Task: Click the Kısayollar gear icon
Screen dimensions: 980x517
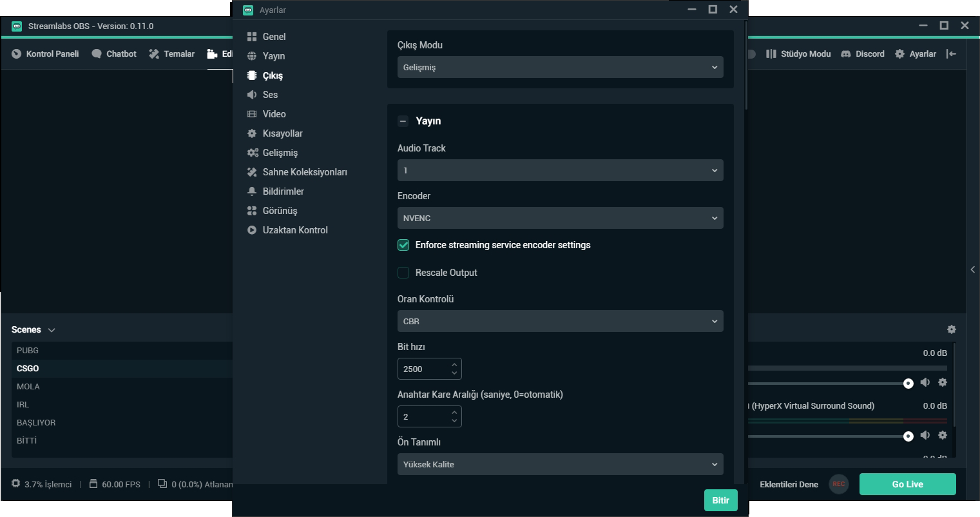Action: (252, 133)
